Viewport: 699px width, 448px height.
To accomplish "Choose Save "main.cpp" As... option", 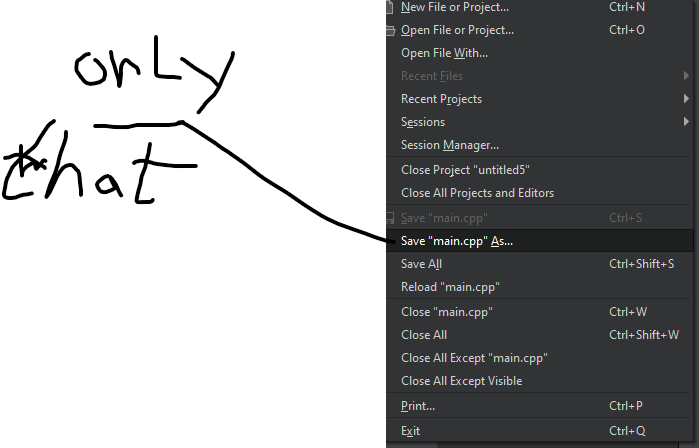I will (x=456, y=241).
